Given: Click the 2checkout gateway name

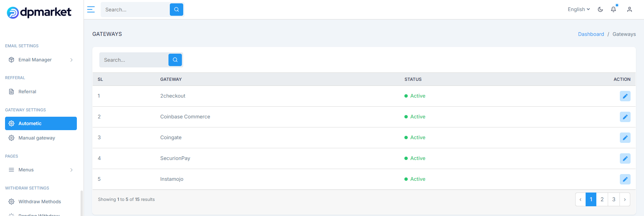Looking at the screenshot, I should click(173, 96).
